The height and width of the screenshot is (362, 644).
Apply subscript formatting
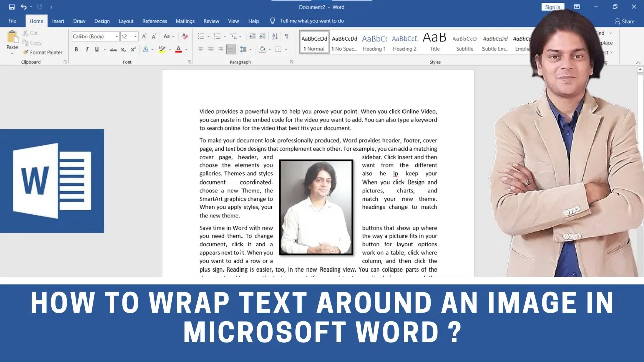click(x=123, y=49)
